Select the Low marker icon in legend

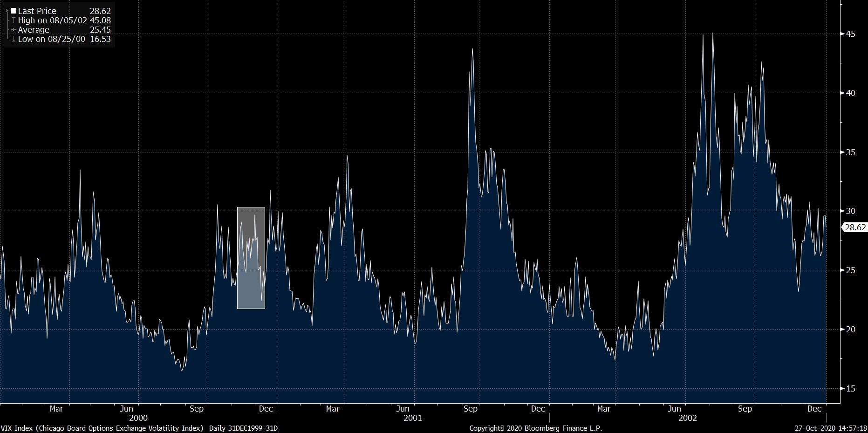[x=14, y=40]
